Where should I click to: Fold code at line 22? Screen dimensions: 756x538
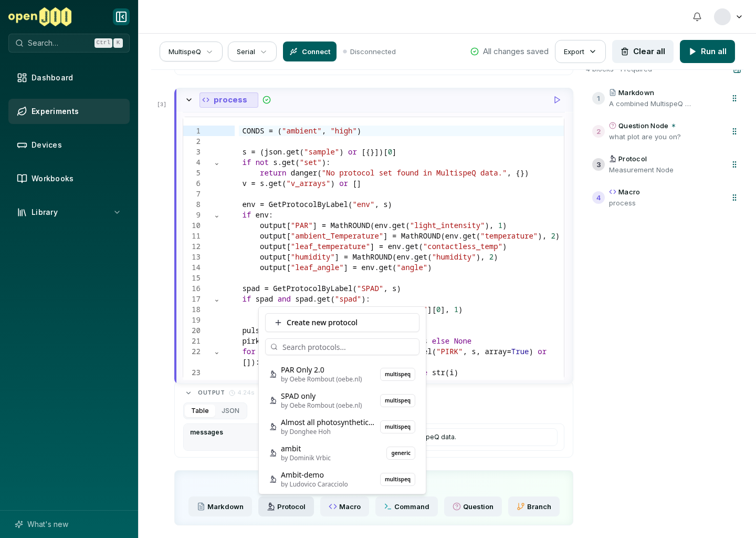(216, 352)
